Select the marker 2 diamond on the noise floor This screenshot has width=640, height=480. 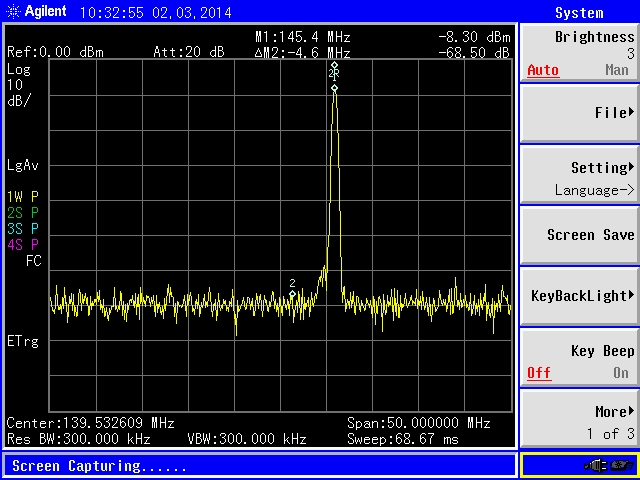click(292, 293)
